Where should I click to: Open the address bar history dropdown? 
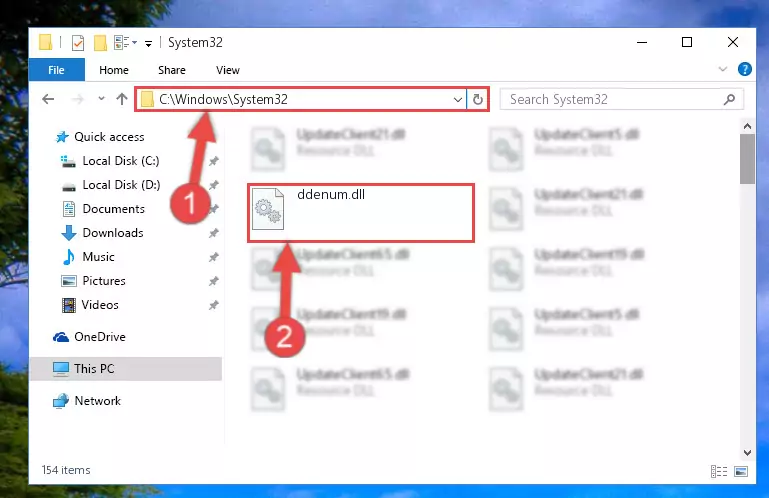pos(458,100)
